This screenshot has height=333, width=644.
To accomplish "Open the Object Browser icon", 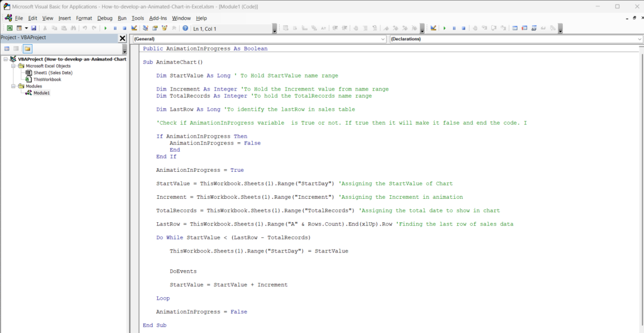I will tap(165, 28).
